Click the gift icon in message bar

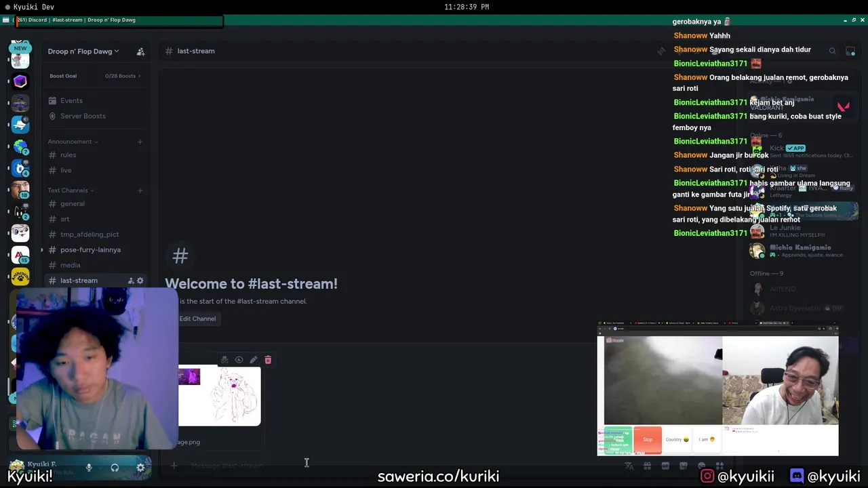point(647,466)
